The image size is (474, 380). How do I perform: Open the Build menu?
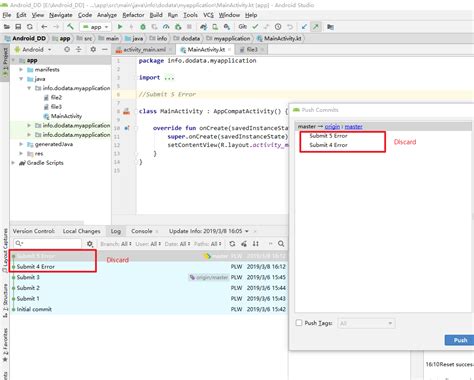point(156,15)
